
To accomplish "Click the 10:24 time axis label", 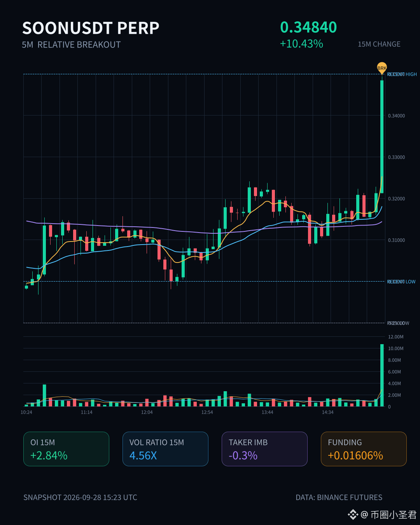I will pos(26,412).
